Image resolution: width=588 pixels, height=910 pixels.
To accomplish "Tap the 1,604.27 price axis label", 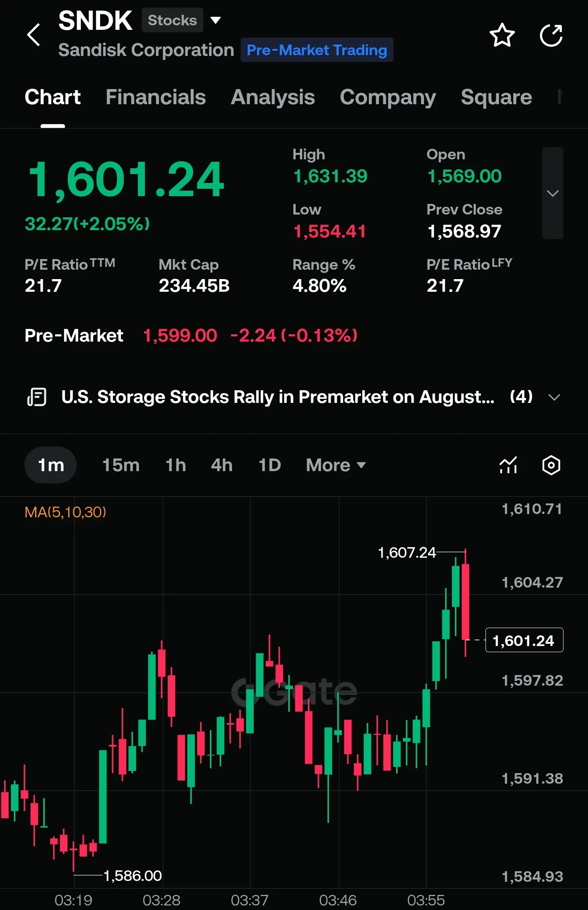I will coord(532,582).
